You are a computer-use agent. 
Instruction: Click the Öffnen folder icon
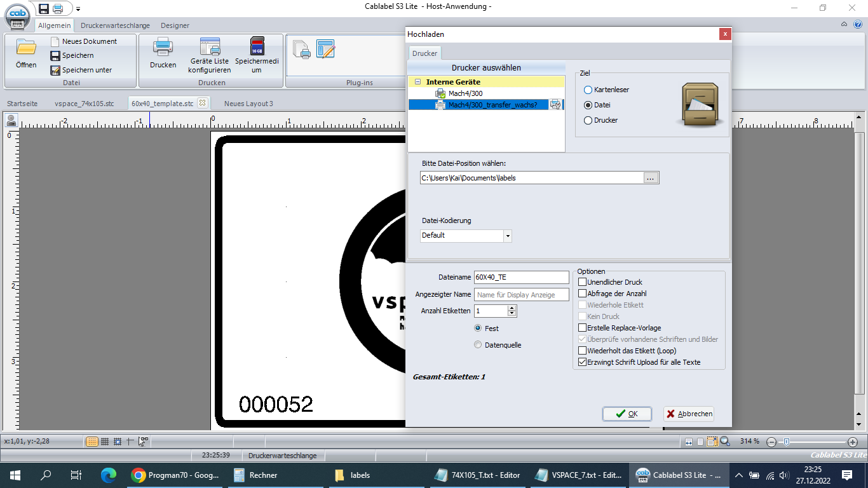[x=26, y=48]
